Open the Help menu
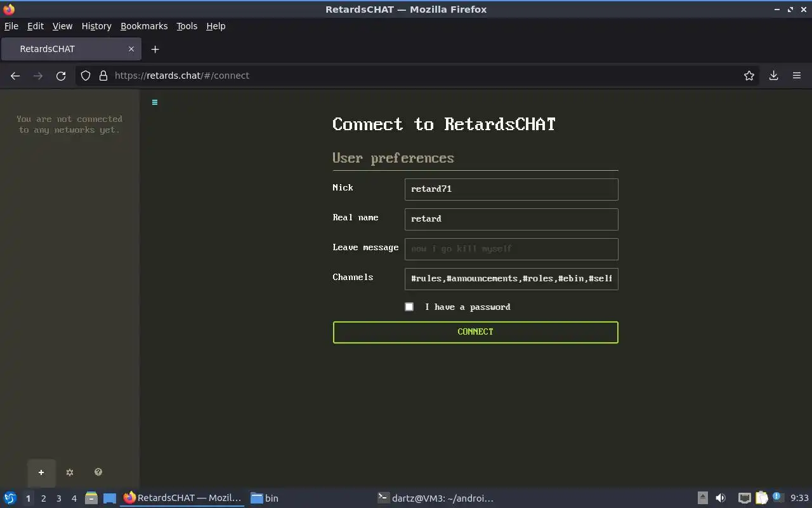This screenshot has width=812, height=508. (x=216, y=26)
